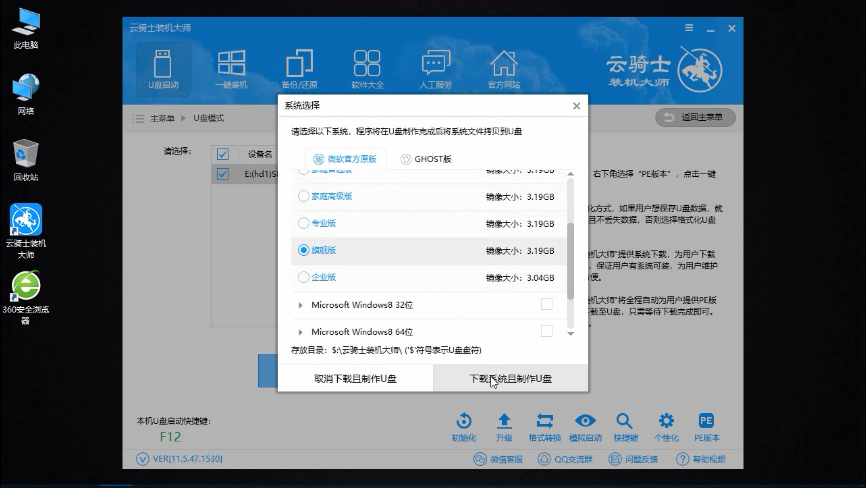Click the 快捷键 search icon
Screen dimensions: 866x488
click(625, 427)
